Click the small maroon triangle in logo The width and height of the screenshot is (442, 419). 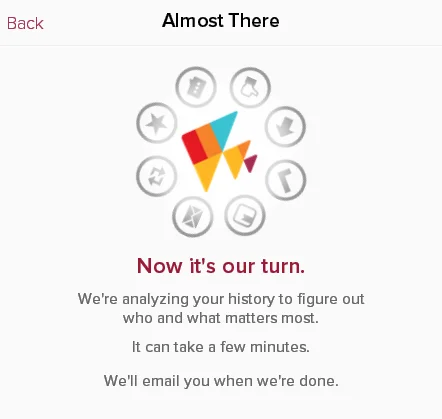pyautogui.click(x=251, y=163)
